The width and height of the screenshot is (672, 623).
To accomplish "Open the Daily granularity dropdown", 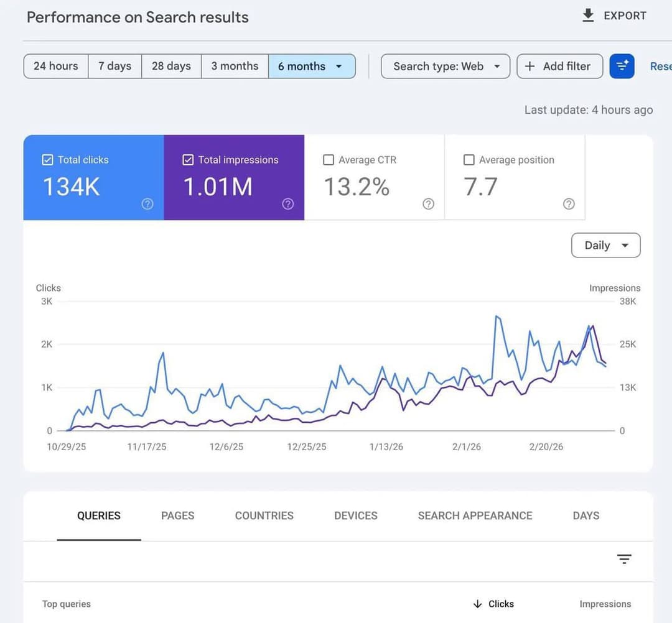I will 605,246.
